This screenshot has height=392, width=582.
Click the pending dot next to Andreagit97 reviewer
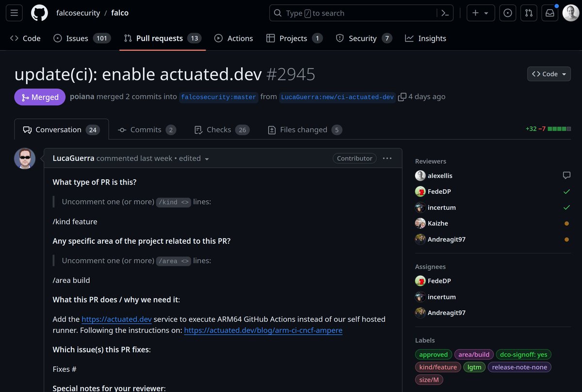pos(566,239)
